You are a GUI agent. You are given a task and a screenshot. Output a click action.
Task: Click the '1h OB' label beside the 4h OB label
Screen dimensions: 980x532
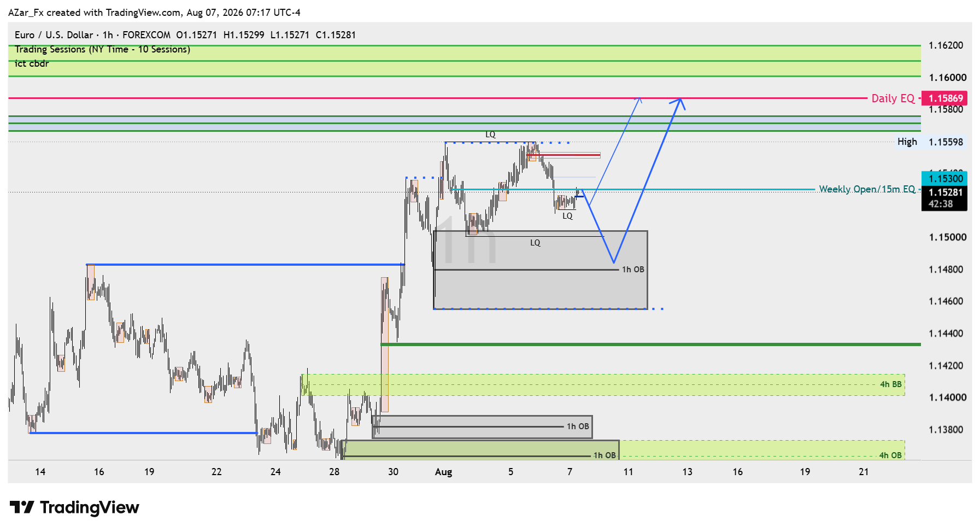(605, 455)
